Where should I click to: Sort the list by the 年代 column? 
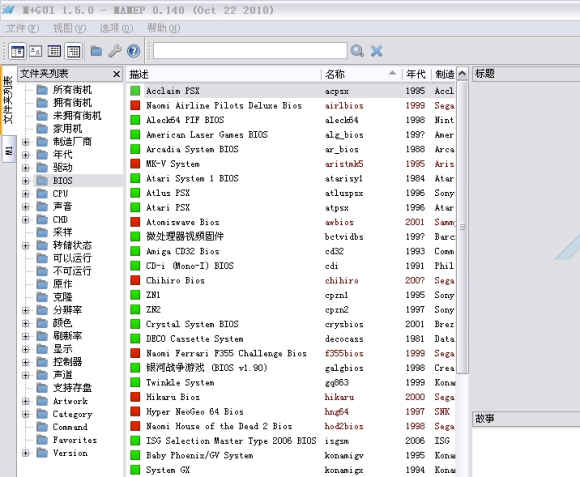coord(417,74)
